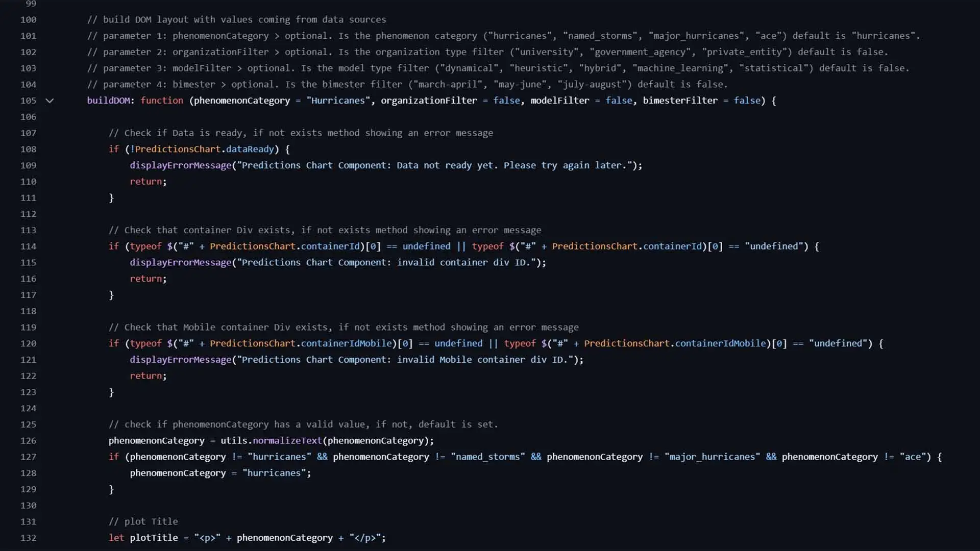Click comment 'Check that Mobile container Div exists'
This screenshot has width=980, height=551.
pyautogui.click(x=344, y=327)
